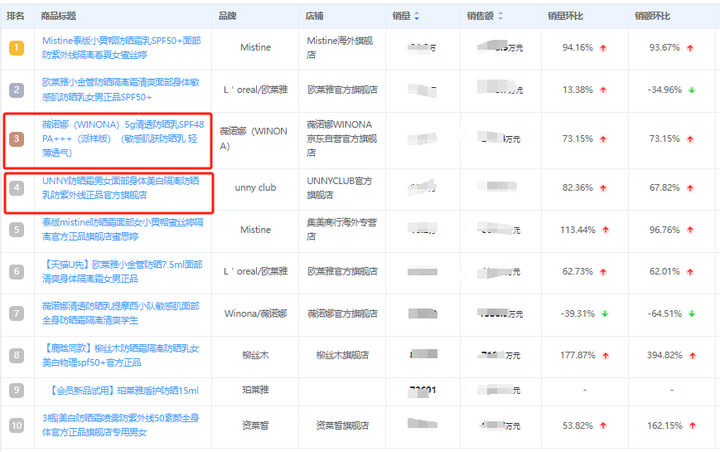This screenshot has height=452, width=720.
Task: Click green down arrow beside -34.96%
Action: (x=692, y=90)
